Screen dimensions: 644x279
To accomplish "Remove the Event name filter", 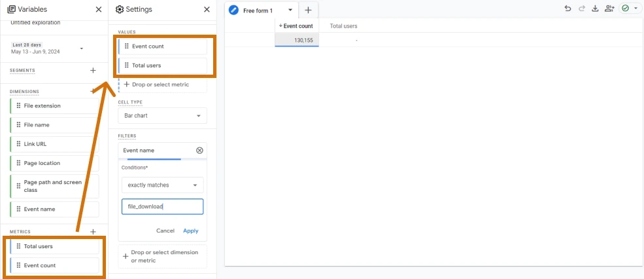I will (x=199, y=150).
